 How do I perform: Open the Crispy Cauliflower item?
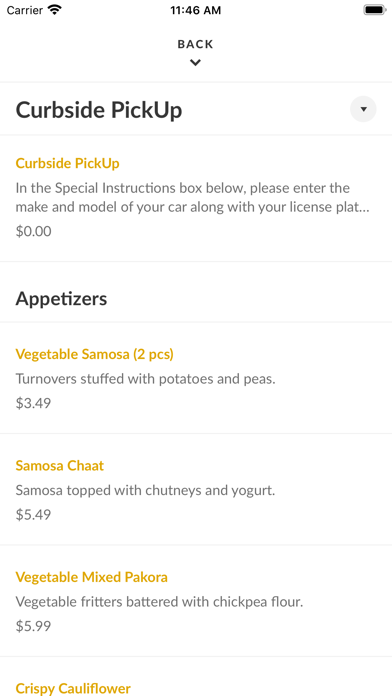pyautogui.click(x=73, y=688)
